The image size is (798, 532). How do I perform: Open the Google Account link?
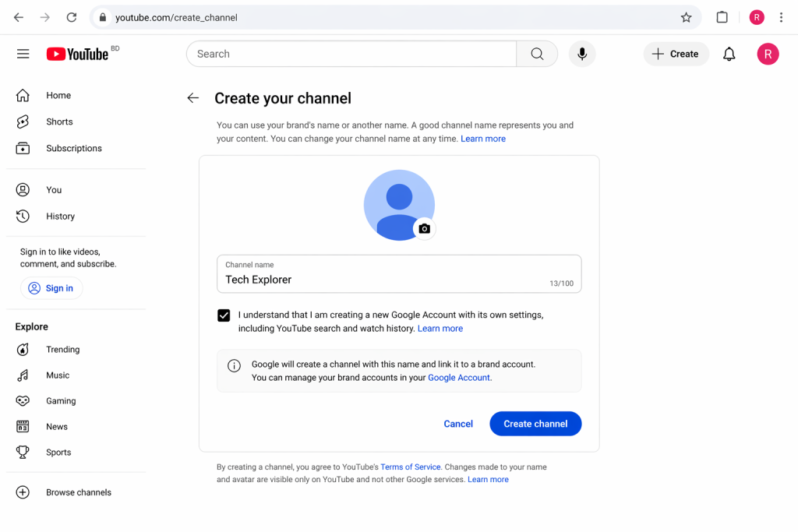[458, 378]
